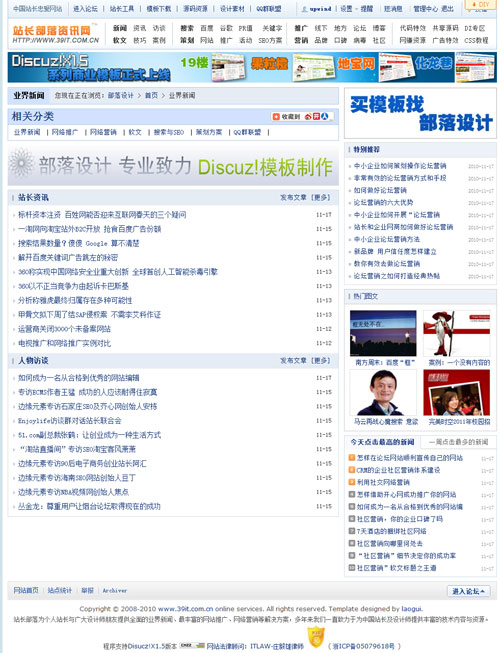Open article 51.com副总裁张鹤
Image resolution: width=500 pixels, height=653 pixels.
click(89, 435)
